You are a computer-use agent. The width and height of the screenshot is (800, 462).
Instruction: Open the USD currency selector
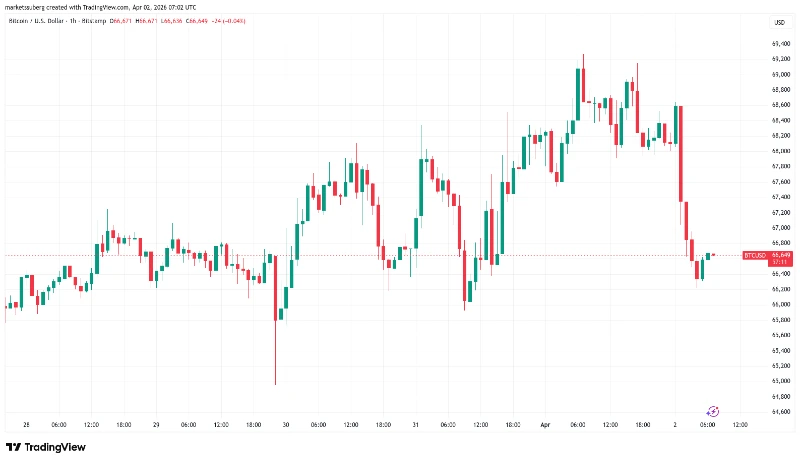click(x=776, y=21)
